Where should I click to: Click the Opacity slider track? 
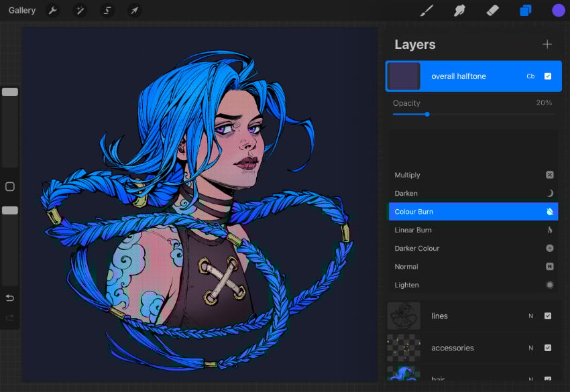[473, 114]
